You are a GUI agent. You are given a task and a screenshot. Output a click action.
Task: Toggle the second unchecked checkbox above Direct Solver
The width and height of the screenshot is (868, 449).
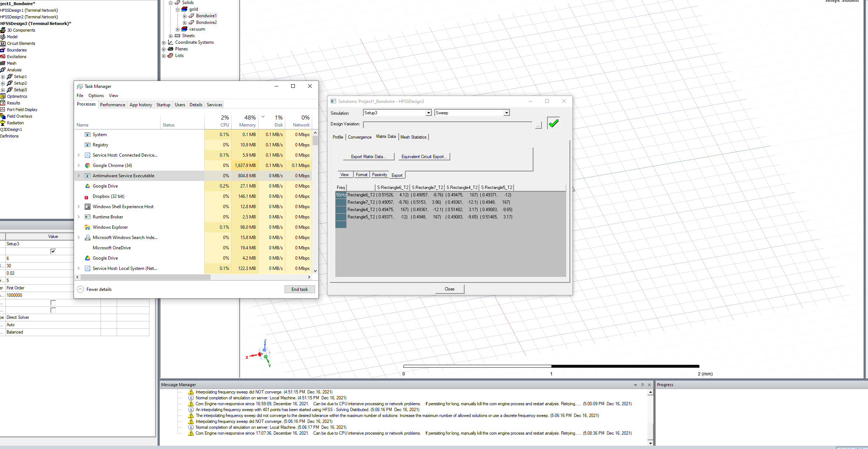point(53,310)
